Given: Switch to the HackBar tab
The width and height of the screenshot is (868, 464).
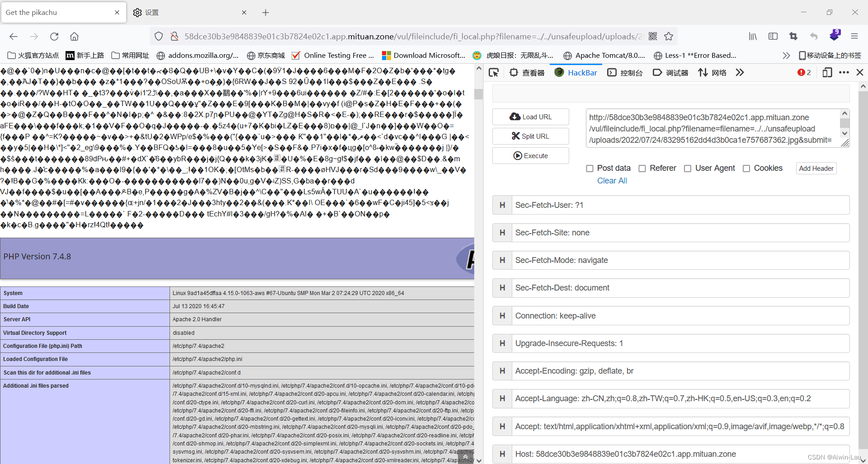Looking at the screenshot, I should coord(576,73).
